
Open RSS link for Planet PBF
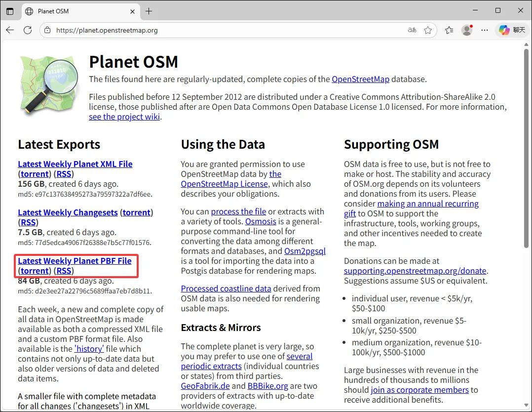click(64, 271)
